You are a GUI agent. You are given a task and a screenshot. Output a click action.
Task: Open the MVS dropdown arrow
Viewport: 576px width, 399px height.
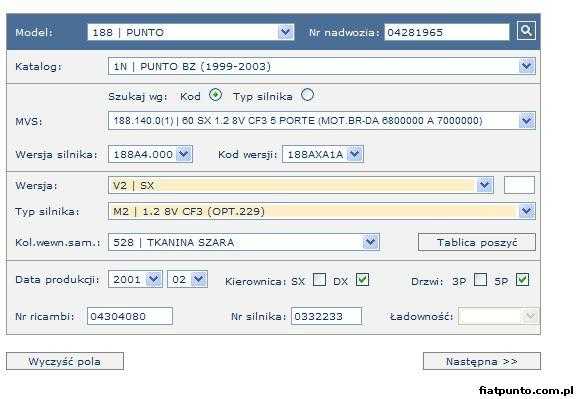526,121
